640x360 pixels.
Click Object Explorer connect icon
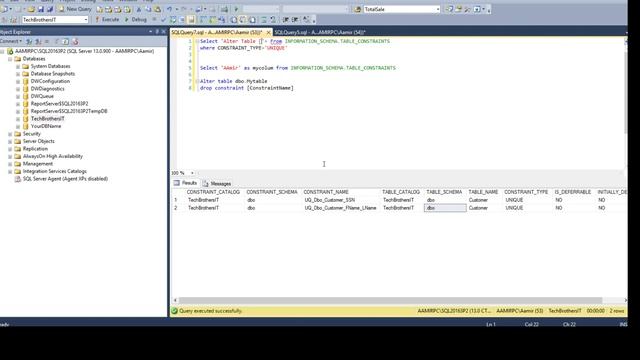(29, 41)
